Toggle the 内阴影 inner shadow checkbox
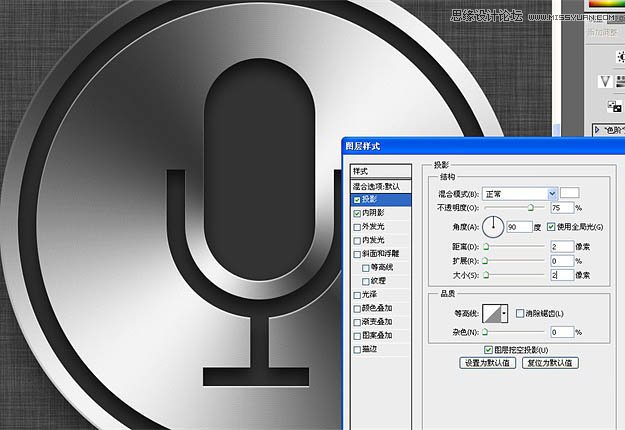 click(x=357, y=213)
